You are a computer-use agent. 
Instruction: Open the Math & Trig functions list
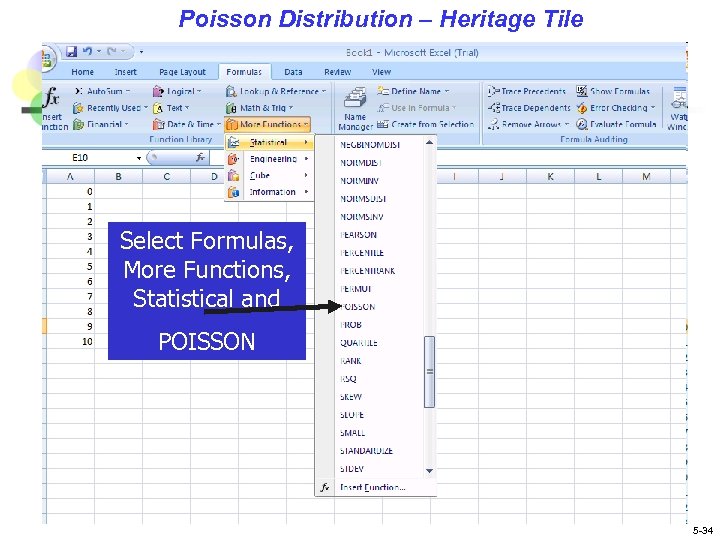[x=259, y=108]
